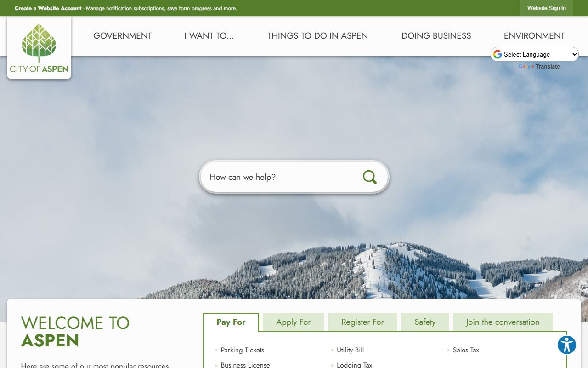Image resolution: width=588 pixels, height=368 pixels.
Task: Click Create a Website Account link
Action: (48, 8)
